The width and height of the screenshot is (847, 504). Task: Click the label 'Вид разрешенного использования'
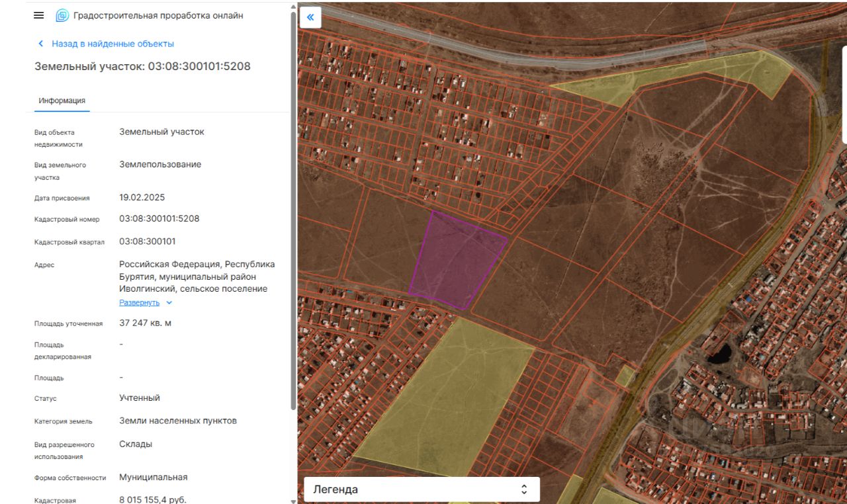[x=64, y=450]
